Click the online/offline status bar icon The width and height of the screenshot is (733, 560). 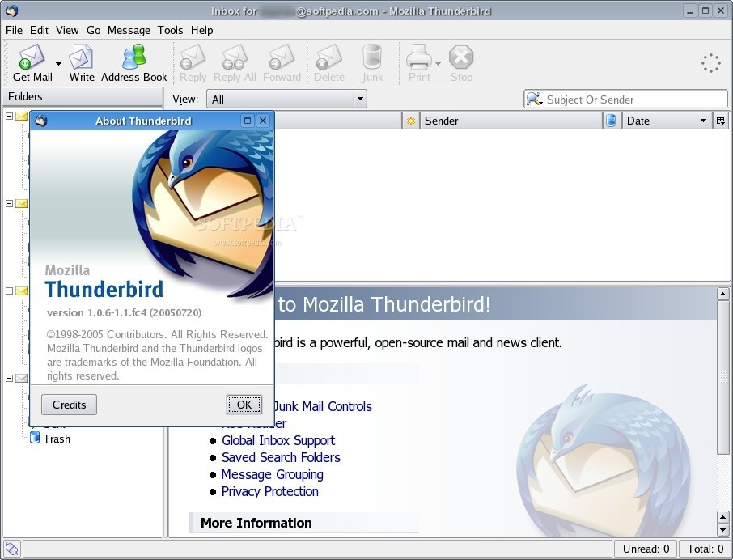[x=11, y=549]
